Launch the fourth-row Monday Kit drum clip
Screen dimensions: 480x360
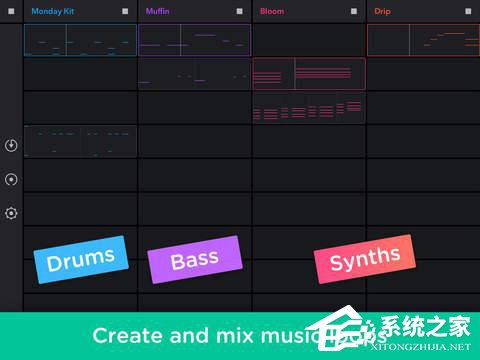pyautogui.click(x=80, y=141)
